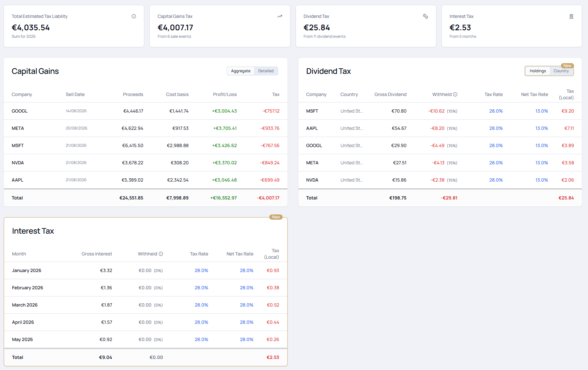588x370 pixels.
Task: Click Gross Dividend column header
Action: click(x=390, y=94)
